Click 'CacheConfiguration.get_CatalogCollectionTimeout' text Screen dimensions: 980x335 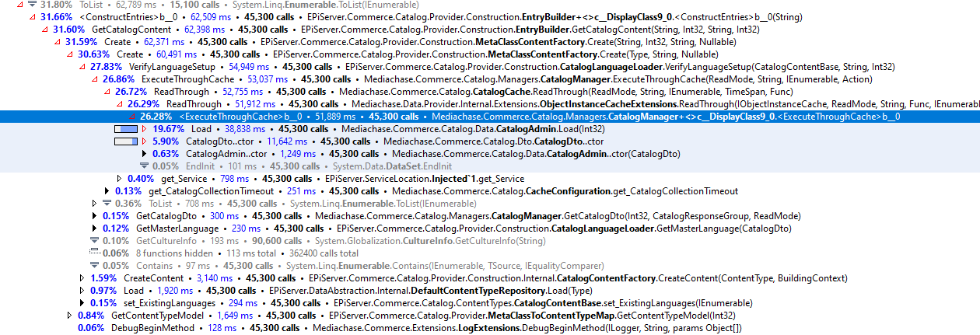(x=632, y=190)
